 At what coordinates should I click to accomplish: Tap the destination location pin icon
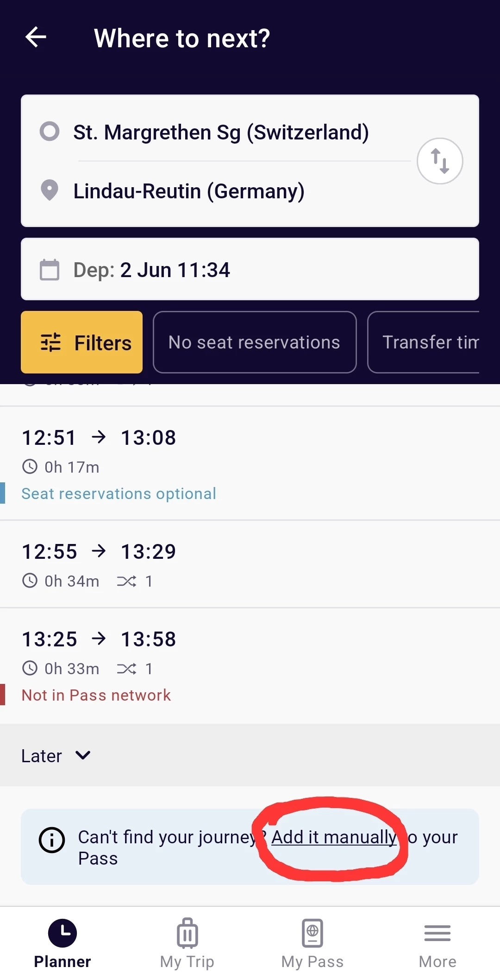(x=50, y=190)
